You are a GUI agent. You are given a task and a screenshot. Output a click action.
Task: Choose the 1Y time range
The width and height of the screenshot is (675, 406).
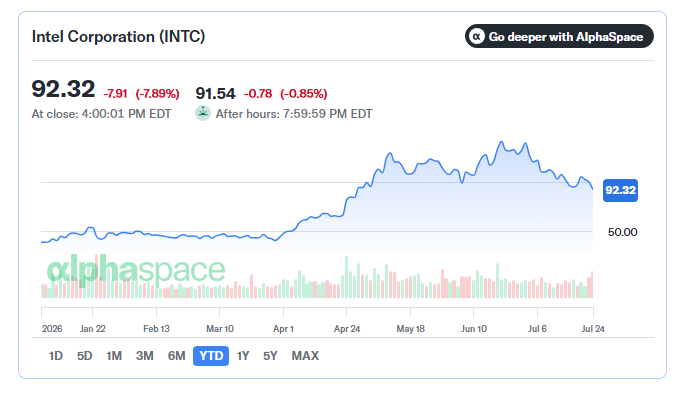click(243, 356)
